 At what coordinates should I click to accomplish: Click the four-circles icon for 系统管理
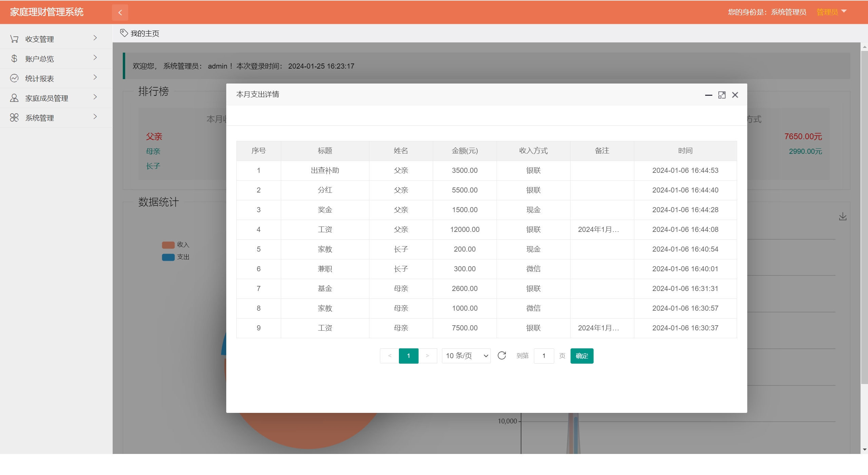point(14,118)
